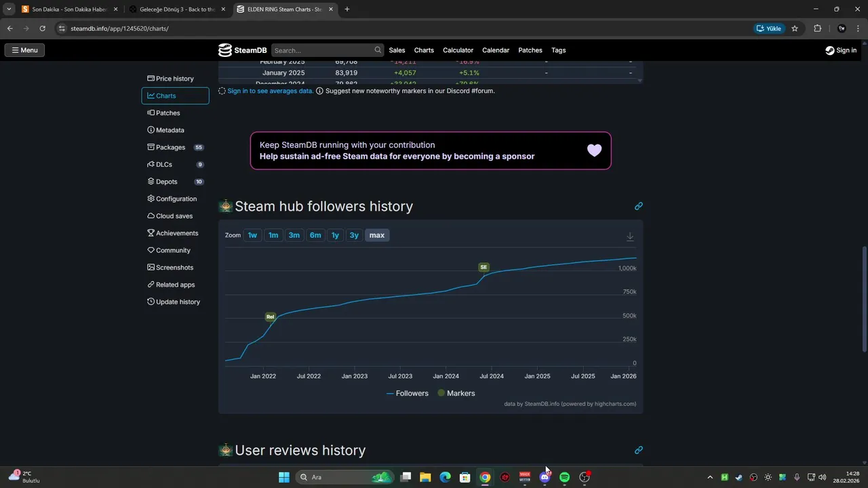This screenshot has width=868, height=488.
Task: Open the Achievements sidebar item
Action: click(175, 233)
